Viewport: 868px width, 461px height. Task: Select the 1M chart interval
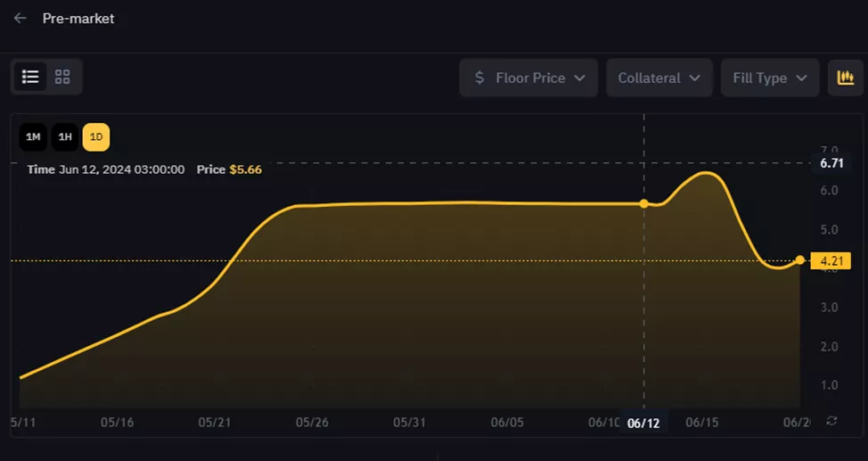[33, 137]
